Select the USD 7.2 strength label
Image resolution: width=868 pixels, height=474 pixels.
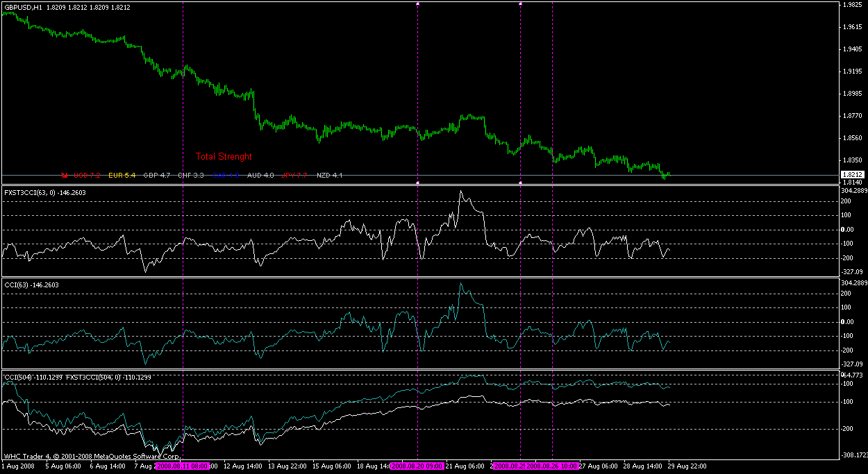pos(87,176)
